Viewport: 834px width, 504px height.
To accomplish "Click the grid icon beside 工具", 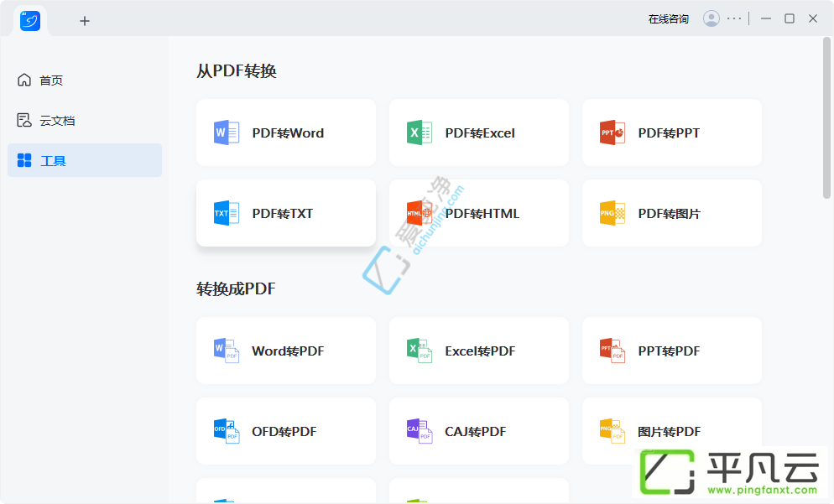I will point(24,160).
